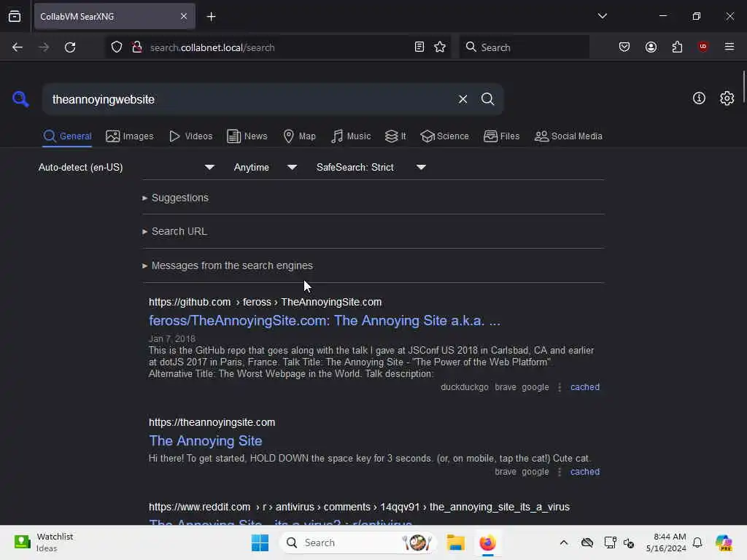Open the language Auto-detect dropdown
Image resolution: width=747 pixels, height=560 pixels.
click(x=126, y=167)
